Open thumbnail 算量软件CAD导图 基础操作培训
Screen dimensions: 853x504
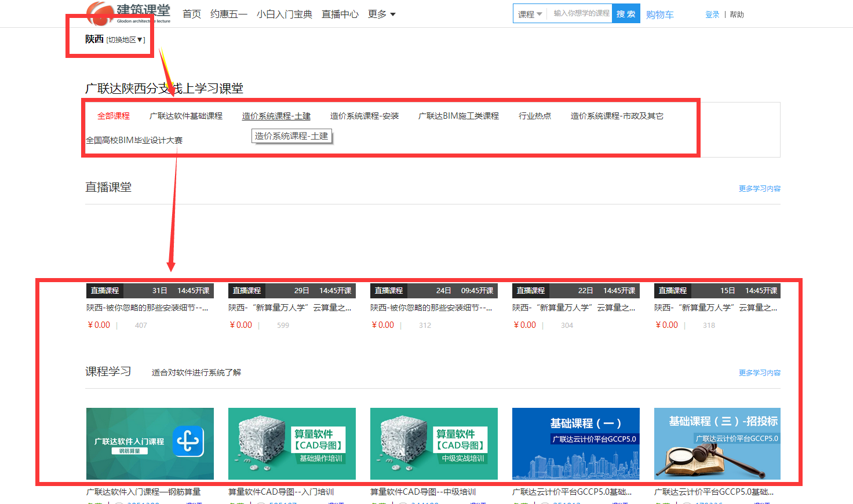(x=292, y=444)
